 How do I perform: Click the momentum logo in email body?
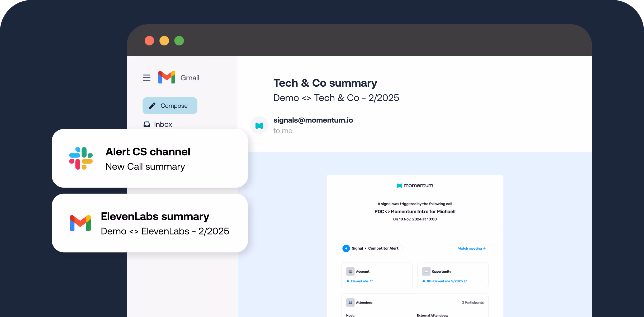[415, 185]
